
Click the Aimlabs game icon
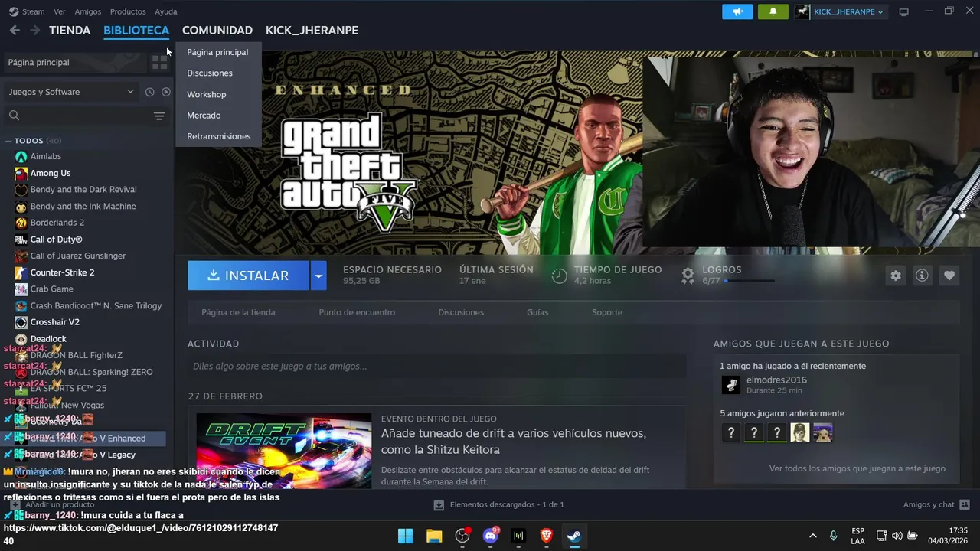(21, 156)
